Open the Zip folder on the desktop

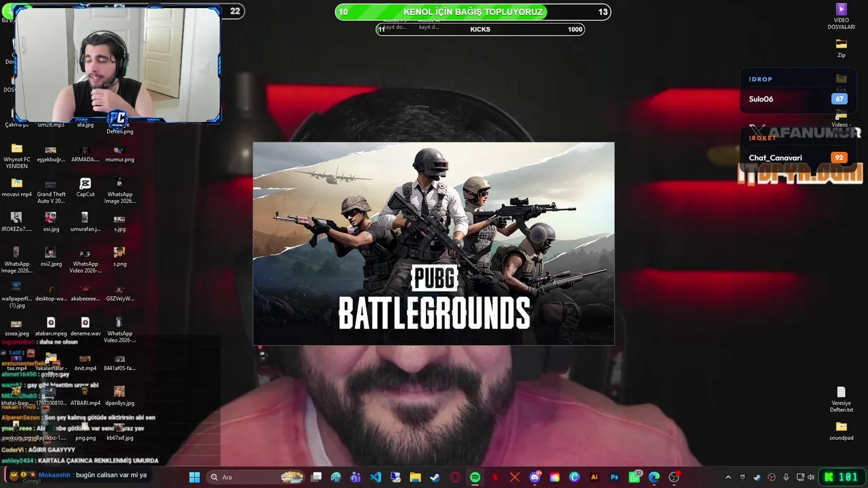842,48
